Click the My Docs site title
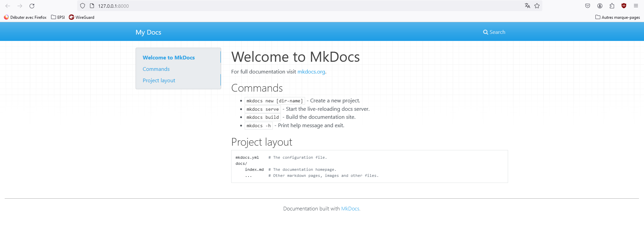The width and height of the screenshot is (644, 247). pos(148,32)
